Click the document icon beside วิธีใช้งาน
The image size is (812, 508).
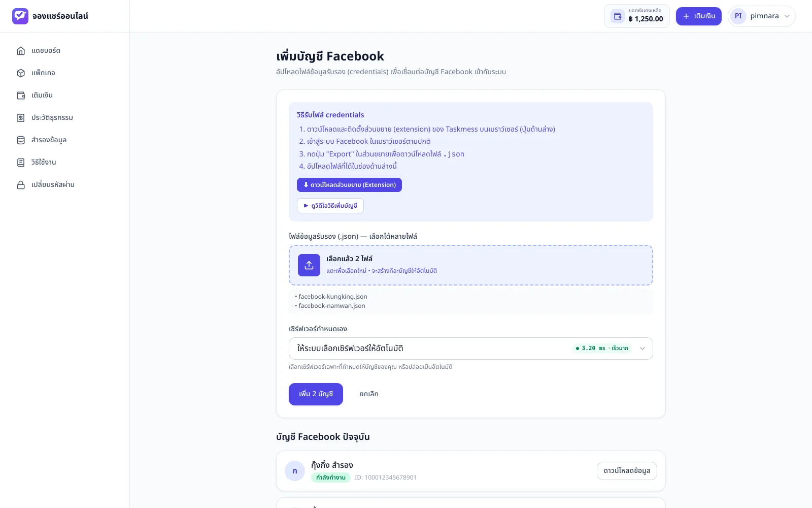click(21, 163)
